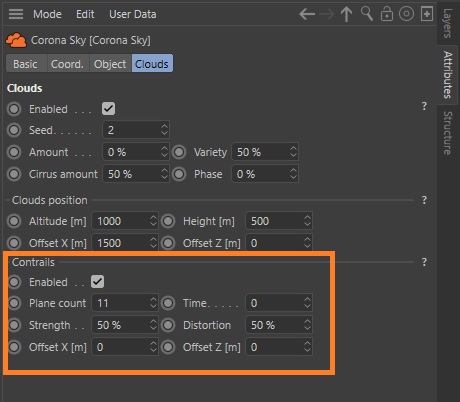Toggle keyframe dot for Phase

pyautogui.click(x=179, y=174)
